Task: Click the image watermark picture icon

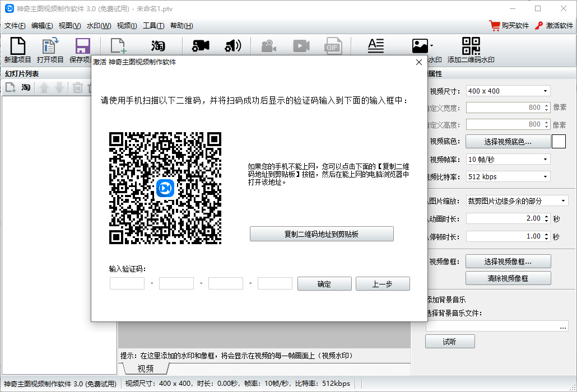Action: 420,46
